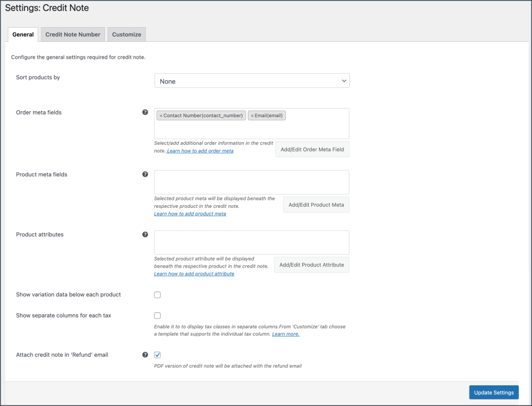The width and height of the screenshot is (532, 406).
Task: Remove the Email(email) tag
Action: [x=252, y=116]
